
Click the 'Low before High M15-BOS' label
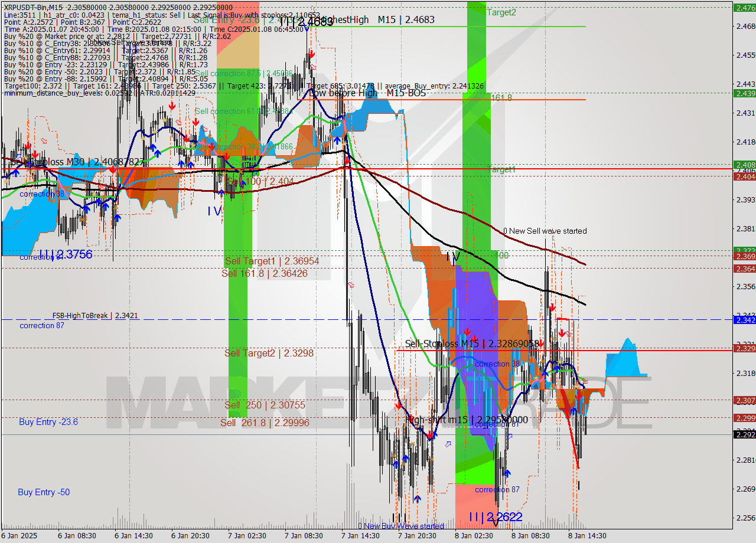[x=367, y=93]
